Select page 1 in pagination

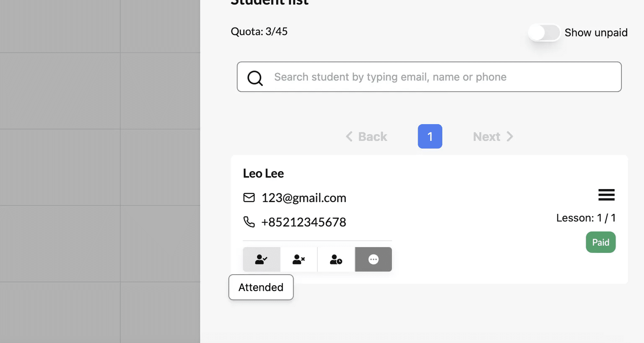[x=430, y=136]
